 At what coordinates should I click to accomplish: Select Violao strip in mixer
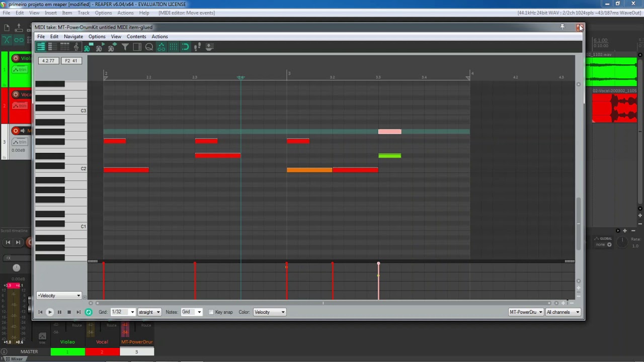67,342
